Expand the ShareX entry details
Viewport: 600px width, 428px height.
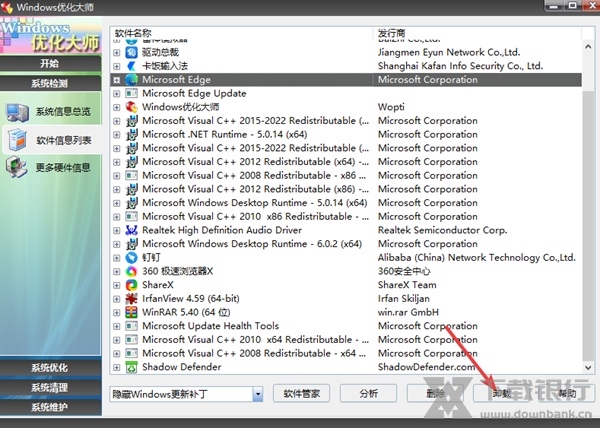point(117,285)
